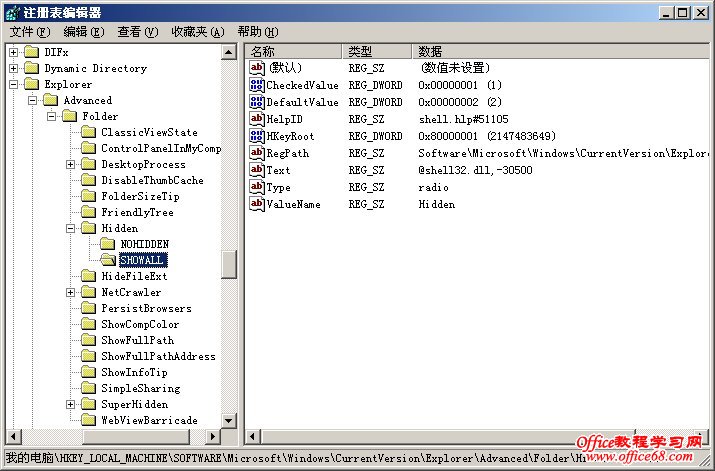Viewport: 715px width, 471px height.
Task: Click the ValueName string value icon
Action: (x=257, y=204)
